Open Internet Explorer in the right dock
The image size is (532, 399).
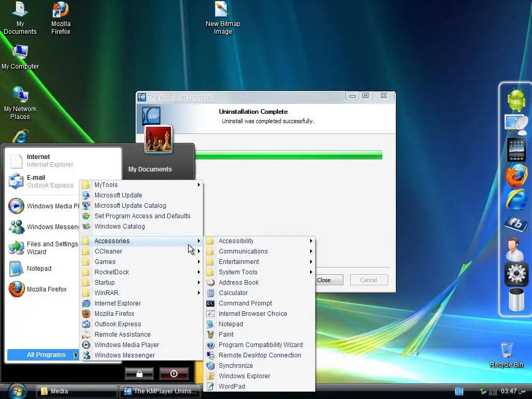pos(516,199)
